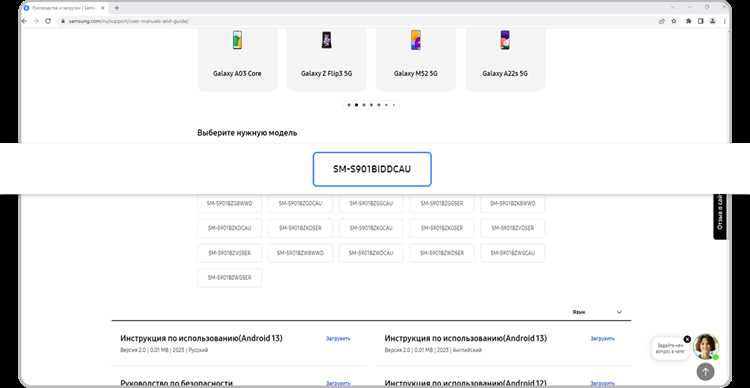Screen dimensions: 750x388
Task: Select the Galaxy Z Flip3 5G card
Action: (x=327, y=59)
